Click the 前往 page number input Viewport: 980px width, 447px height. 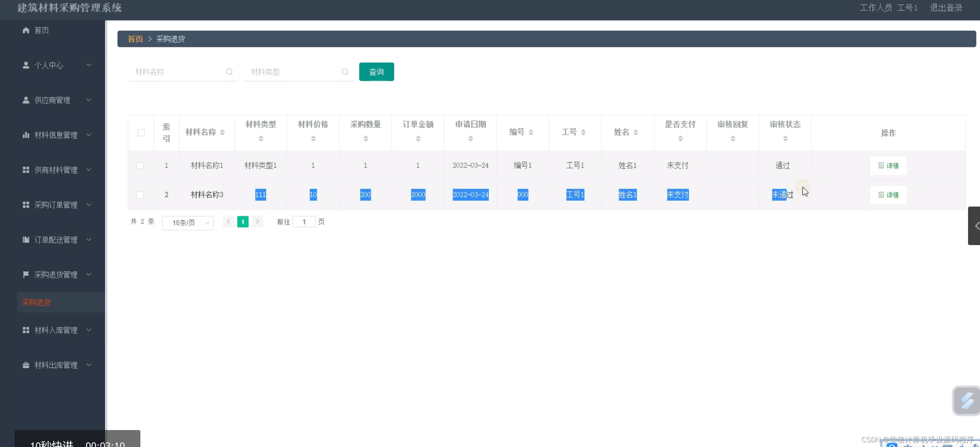coord(304,222)
